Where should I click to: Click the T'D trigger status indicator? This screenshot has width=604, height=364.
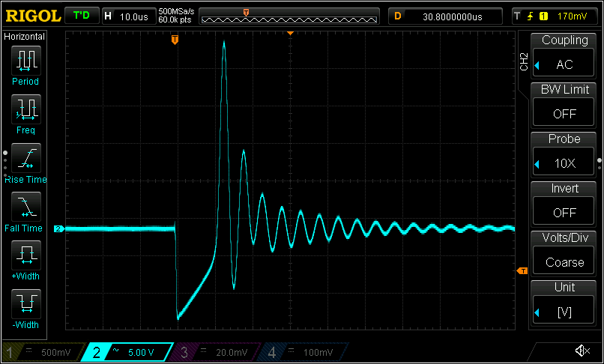tap(81, 16)
